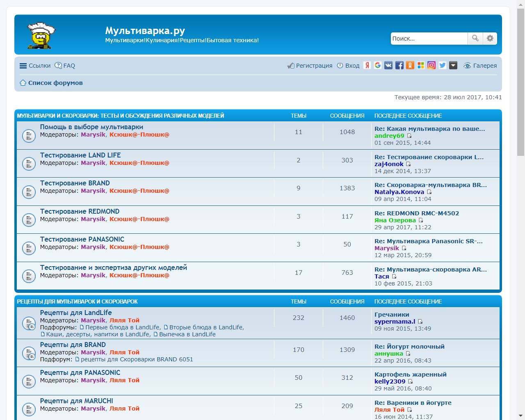525x420 pixels.
Task: Open the Ссылки links menu
Action: point(35,66)
